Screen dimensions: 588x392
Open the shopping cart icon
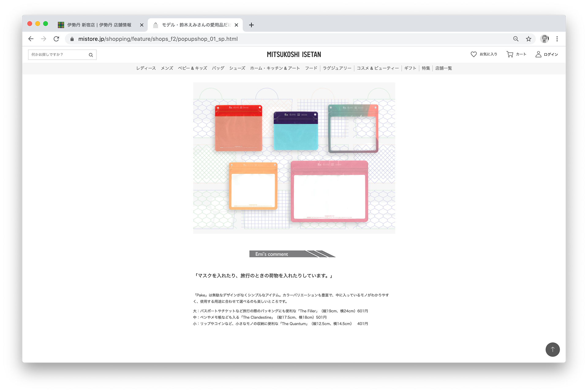pos(510,54)
